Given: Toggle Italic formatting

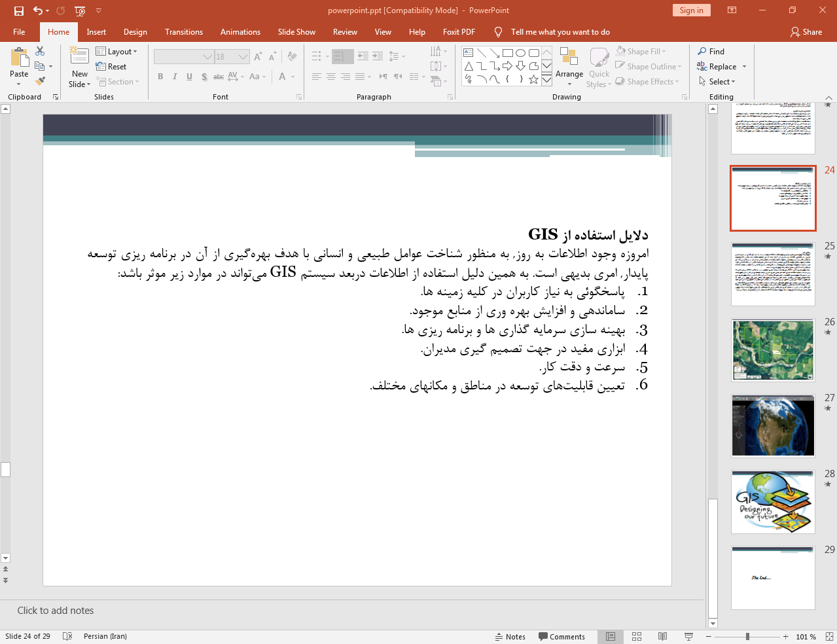Looking at the screenshot, I should 175,77.
